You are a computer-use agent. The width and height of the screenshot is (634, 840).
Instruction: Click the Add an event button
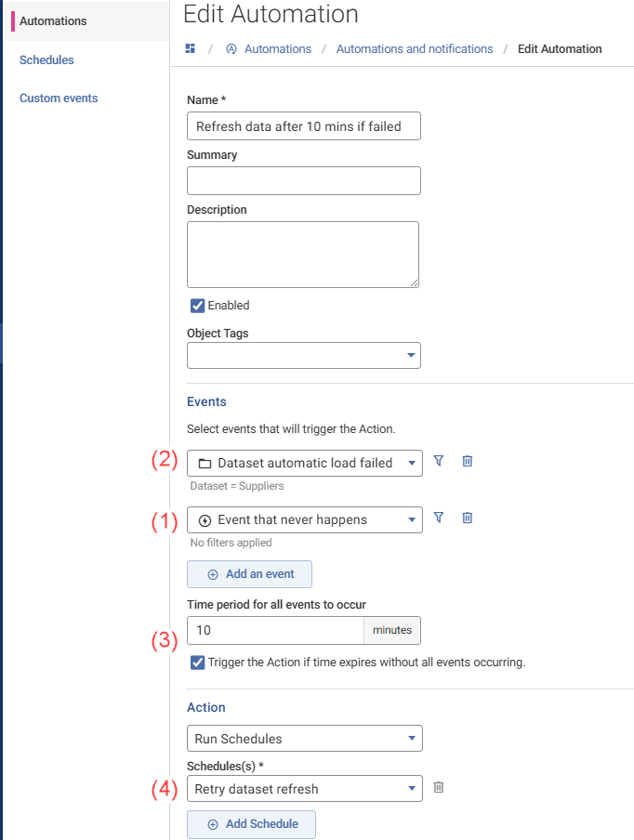click(249, 574)
